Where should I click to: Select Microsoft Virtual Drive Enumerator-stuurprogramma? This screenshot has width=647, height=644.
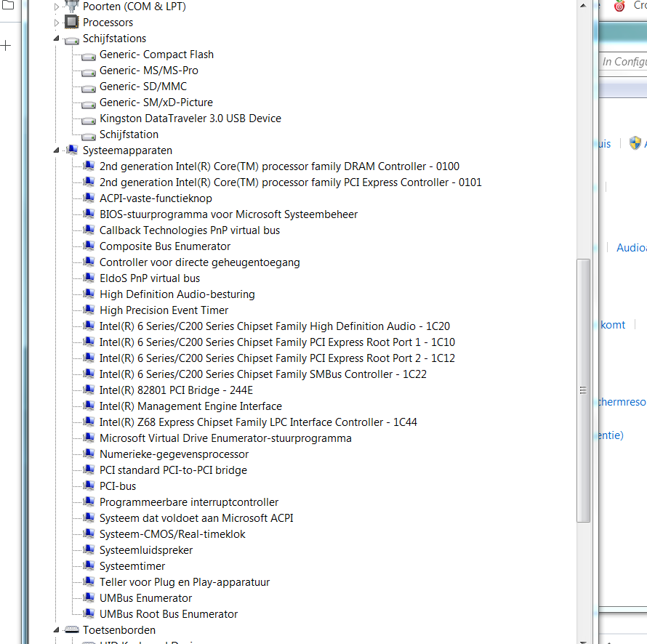tap(225, 438)
